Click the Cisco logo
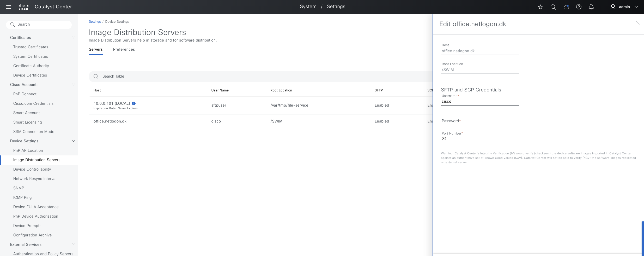The image size is (644, 256). [x=23, y=7]
